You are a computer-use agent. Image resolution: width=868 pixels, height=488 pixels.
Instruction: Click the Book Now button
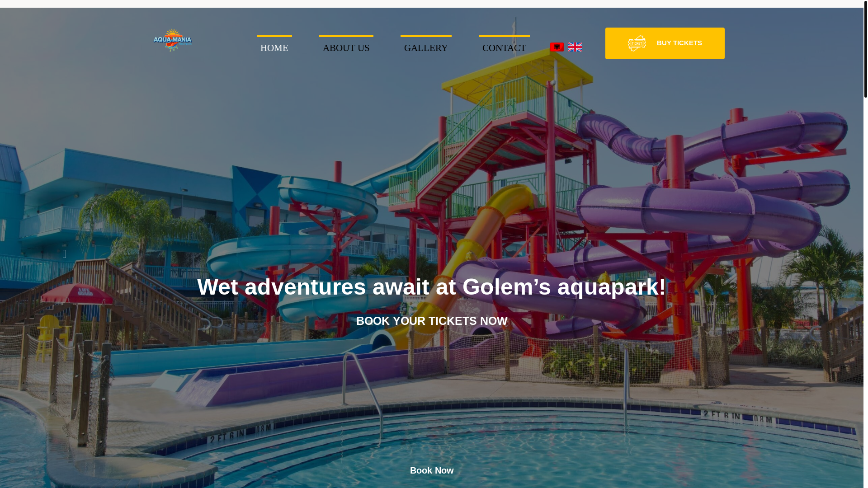432,470
